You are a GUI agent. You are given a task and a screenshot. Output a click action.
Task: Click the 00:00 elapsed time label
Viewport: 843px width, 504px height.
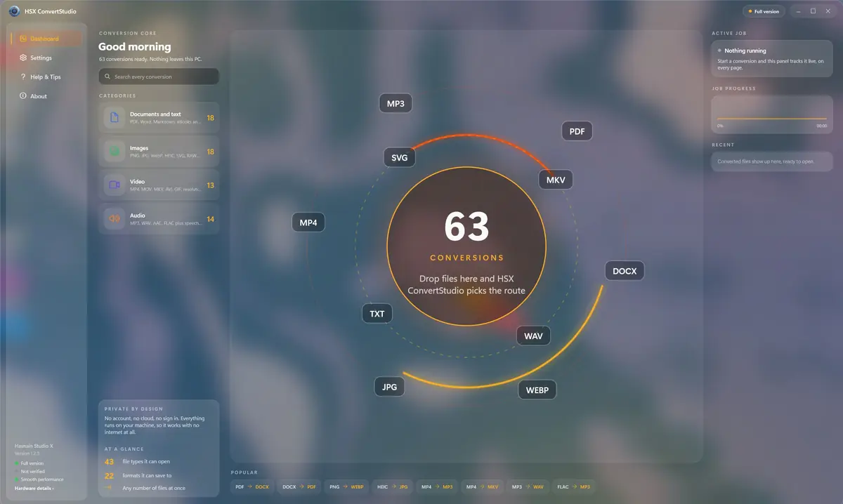coord(822,126)
